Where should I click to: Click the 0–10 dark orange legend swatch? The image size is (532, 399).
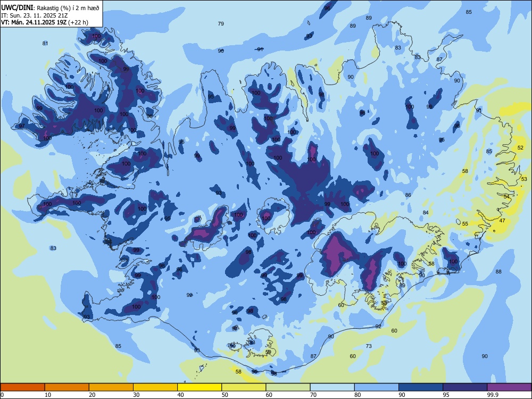[22, 387]
